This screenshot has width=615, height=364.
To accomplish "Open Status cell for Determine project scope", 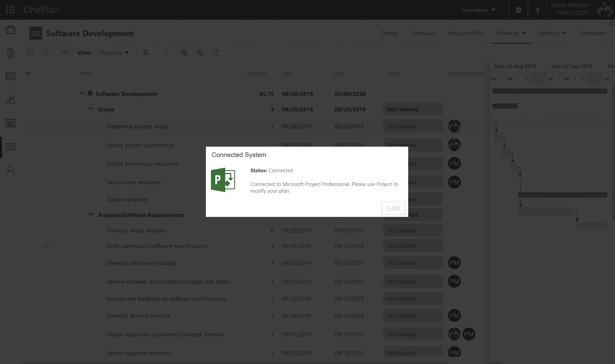I will (x=413, y=126).
